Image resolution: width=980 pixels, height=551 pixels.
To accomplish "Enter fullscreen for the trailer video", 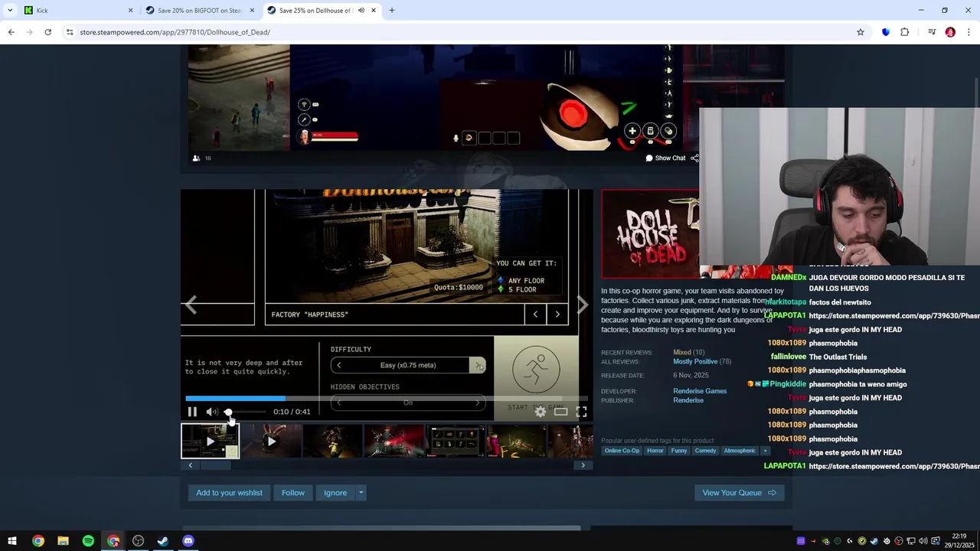I will (582, 412).
